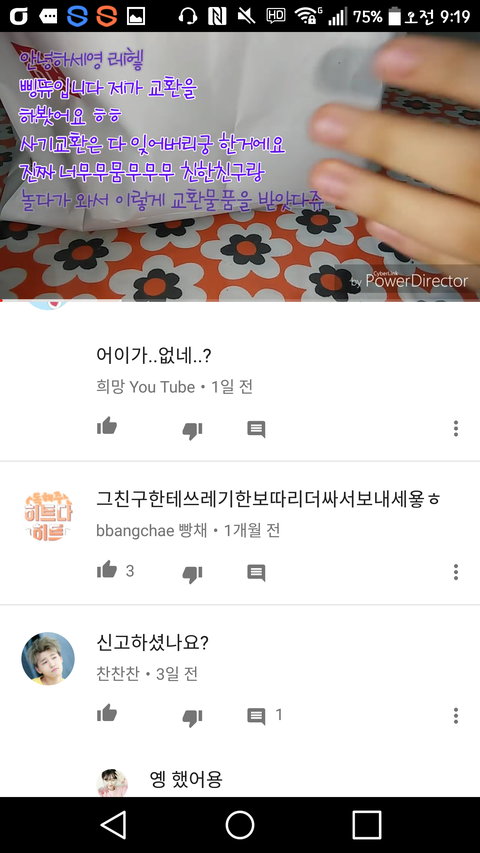Seek using the red video progress bar
The image size is (480, 853).
[x=240, y=300]
